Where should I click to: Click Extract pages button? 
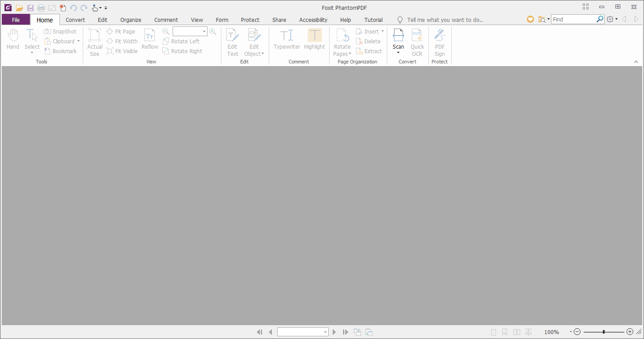click(369, 51)
